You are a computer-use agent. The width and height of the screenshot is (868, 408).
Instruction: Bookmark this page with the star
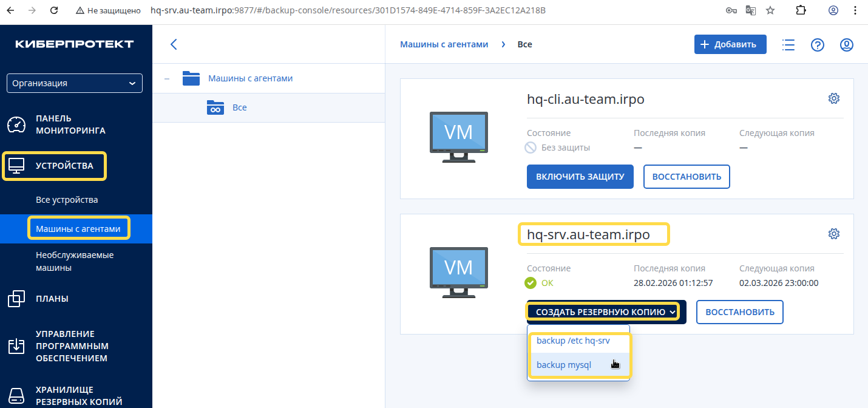[x=770, y=10]
